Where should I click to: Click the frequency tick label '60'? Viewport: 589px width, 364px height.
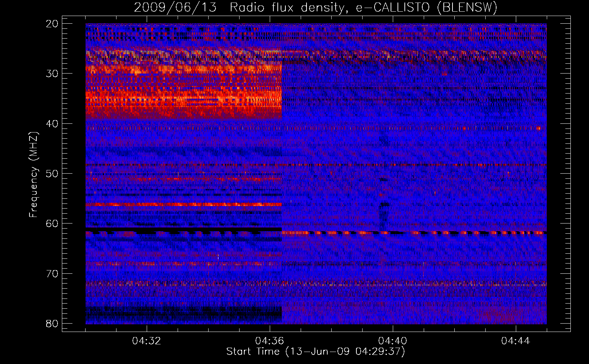tap(52, 223)
